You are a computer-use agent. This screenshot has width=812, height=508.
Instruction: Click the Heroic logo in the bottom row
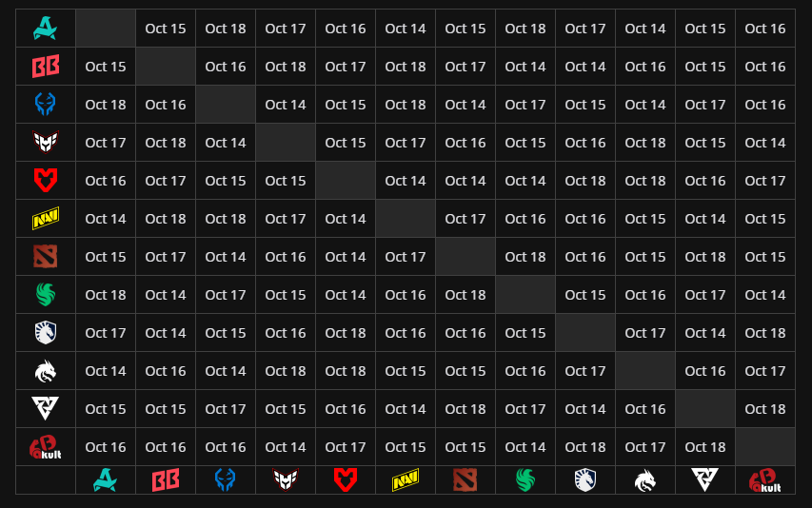pos(286,480)
